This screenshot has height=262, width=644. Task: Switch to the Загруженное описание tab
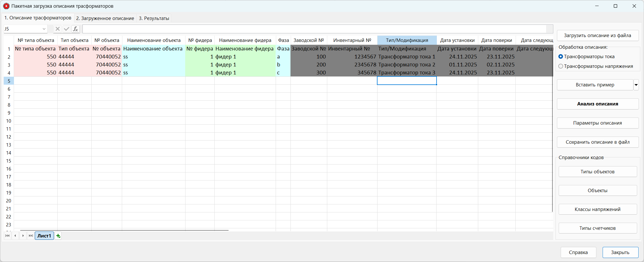coord(105,18)
